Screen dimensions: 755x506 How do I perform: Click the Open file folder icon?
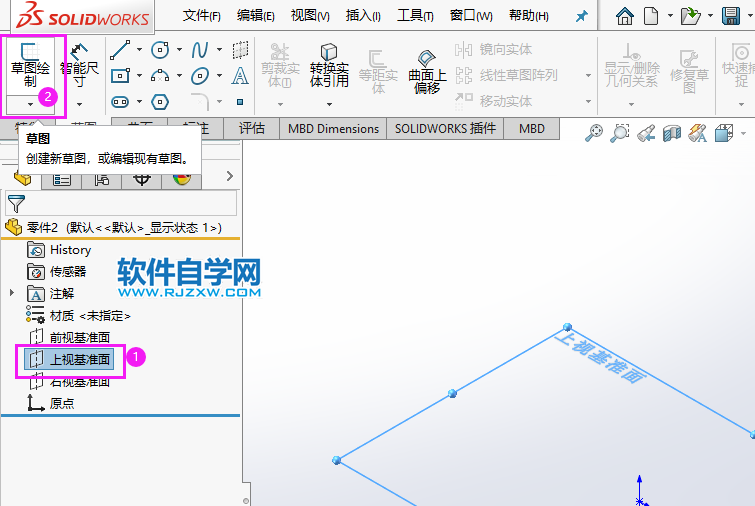click(x=690, y=16)
